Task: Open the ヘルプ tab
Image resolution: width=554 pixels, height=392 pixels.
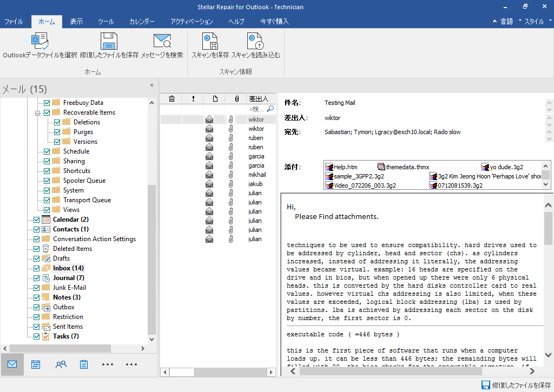Action: tap(236, 22)
